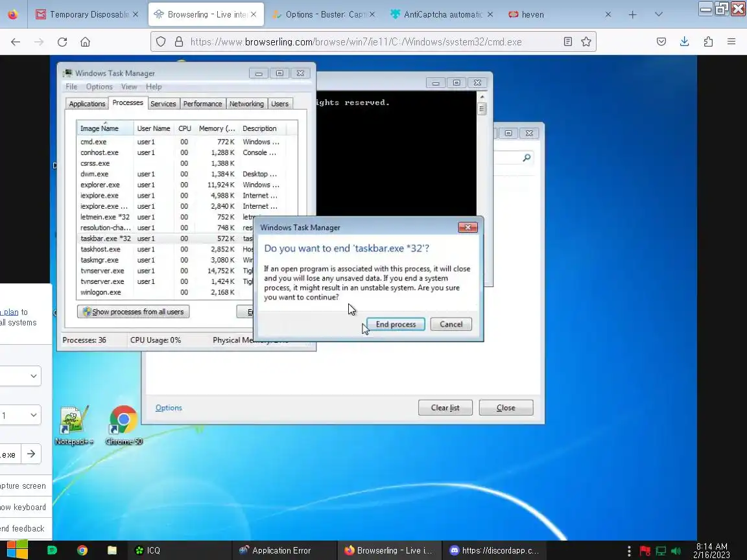Click Close in the background dialog
The image size is (747, 560).
(506, 408)
